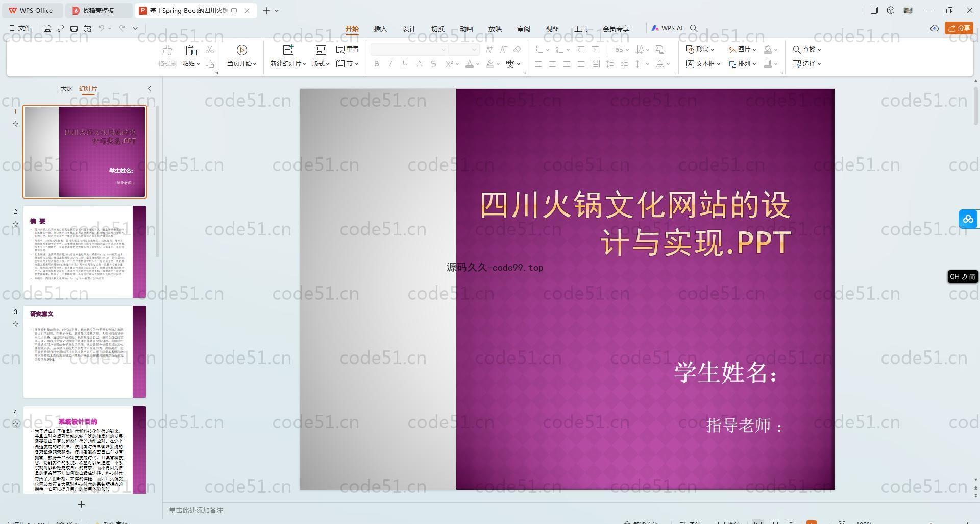
Task: Click the shape fill color swatch
Action: tap(768, 50)
